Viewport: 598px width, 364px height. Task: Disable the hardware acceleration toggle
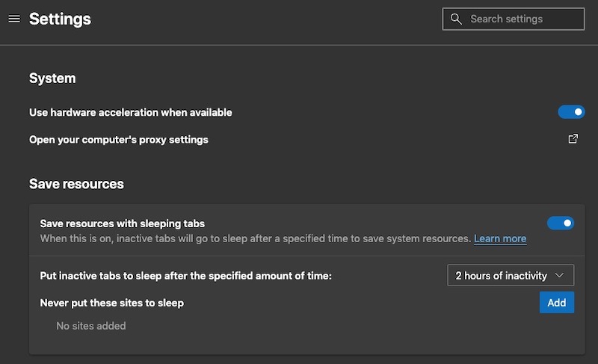[571, 112]
